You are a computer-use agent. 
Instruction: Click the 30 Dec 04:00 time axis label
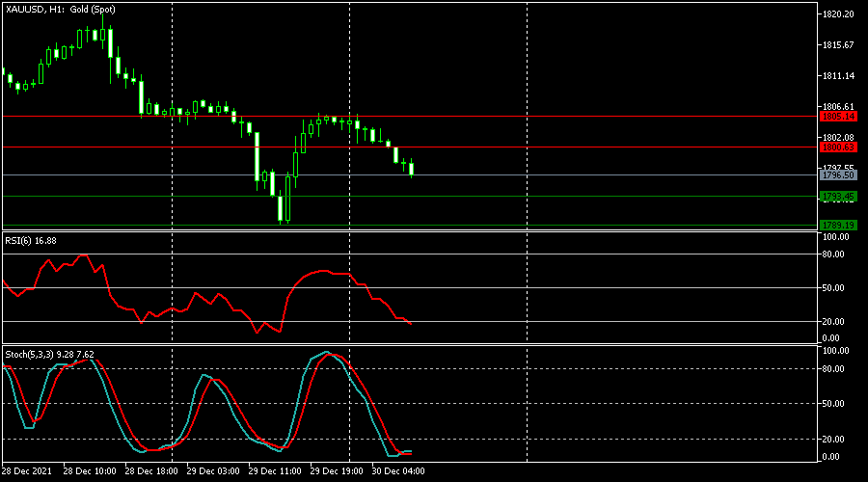click(398, 471)
